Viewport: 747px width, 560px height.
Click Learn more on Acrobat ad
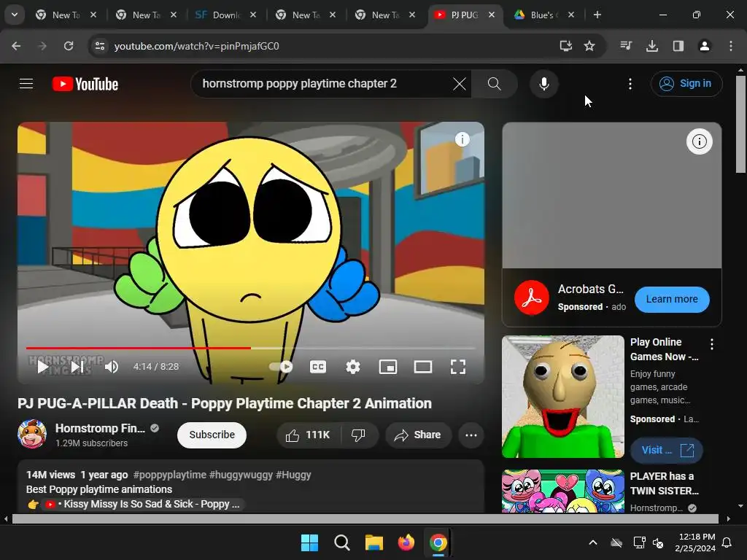click(x=672, y=300)
